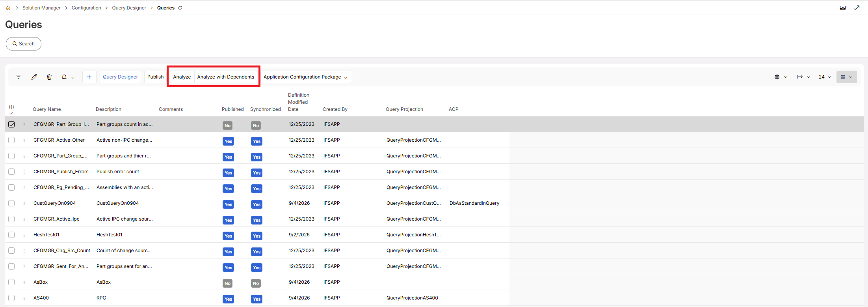Click the trash delete icon
The image size is (868, 307).
tap(49, 77)
